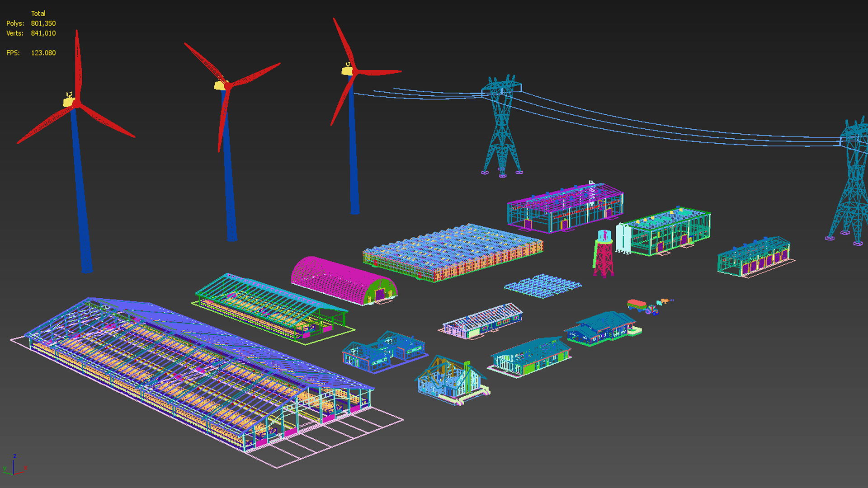868x488 pixels.
Task: Select the magenta arched hangar model
Action: pyautogui.click(x=344, y=280)
